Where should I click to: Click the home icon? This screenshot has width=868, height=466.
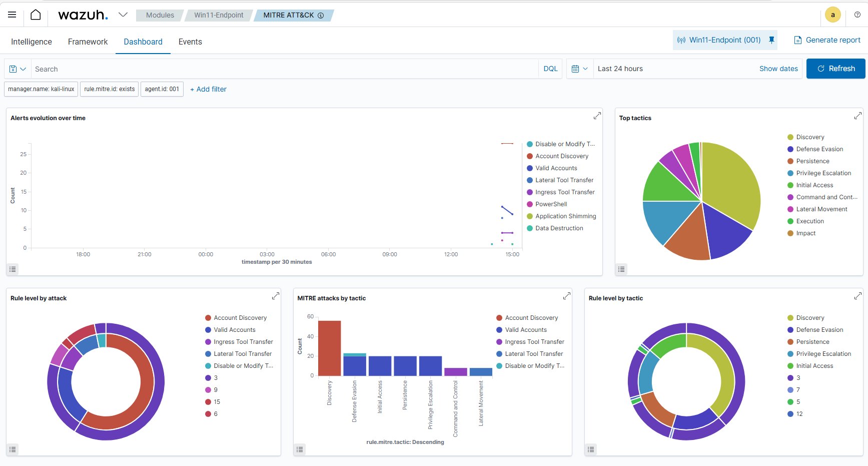(x=36, y=15)
